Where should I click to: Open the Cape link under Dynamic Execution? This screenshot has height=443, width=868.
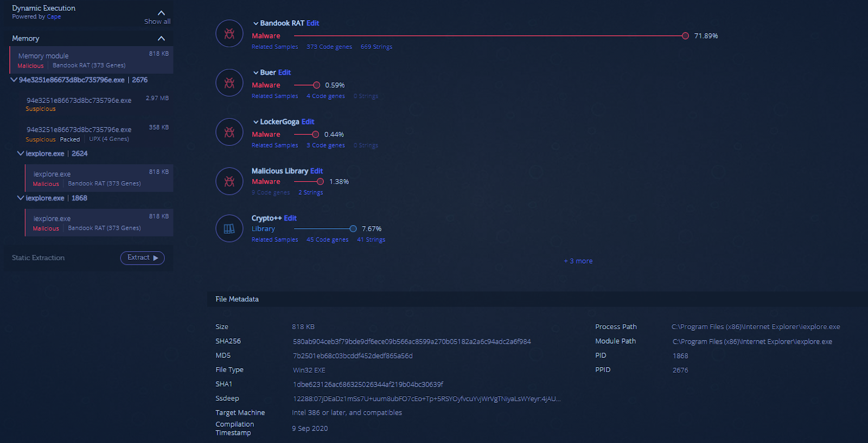point(54,17)
